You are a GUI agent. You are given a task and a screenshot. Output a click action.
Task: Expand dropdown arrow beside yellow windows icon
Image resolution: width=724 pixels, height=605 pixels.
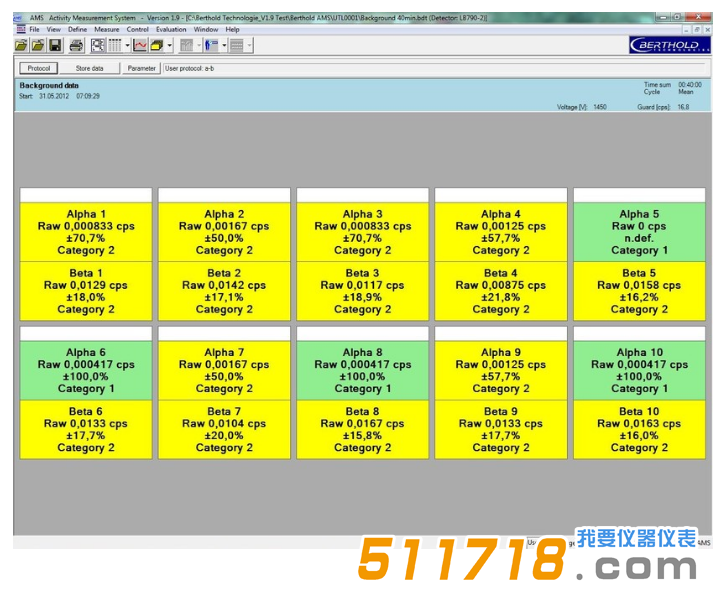coord(169,45)
